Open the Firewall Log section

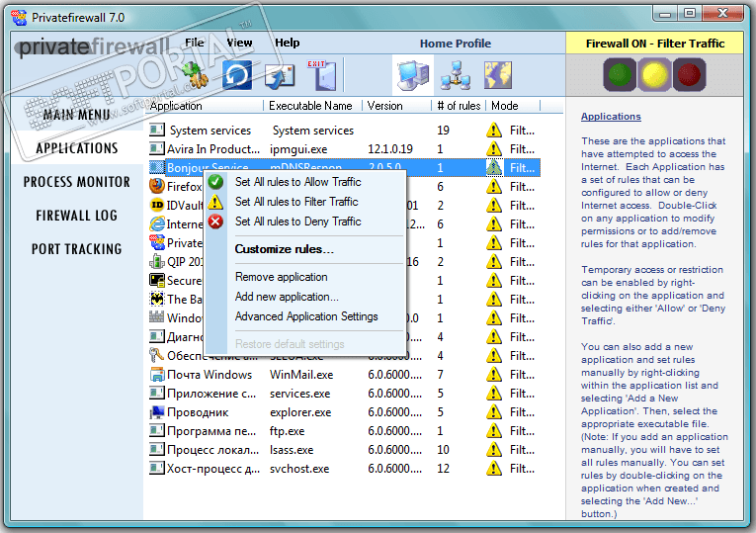(77, 216)
